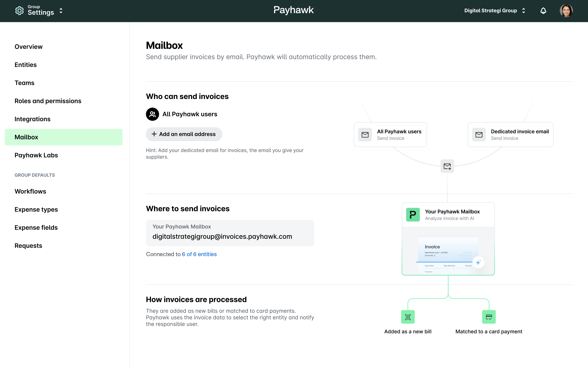Click the Your Payhawk Mailbox card title
The width and height of the screenshot is (588, 380).
click(x=452, y=211)
